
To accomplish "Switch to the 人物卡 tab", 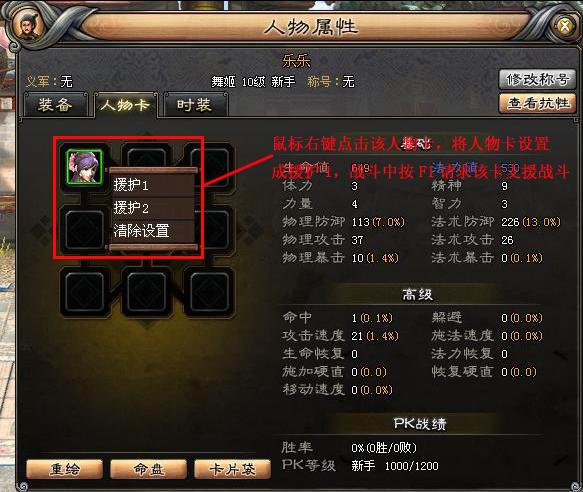I will click(126, 105).
